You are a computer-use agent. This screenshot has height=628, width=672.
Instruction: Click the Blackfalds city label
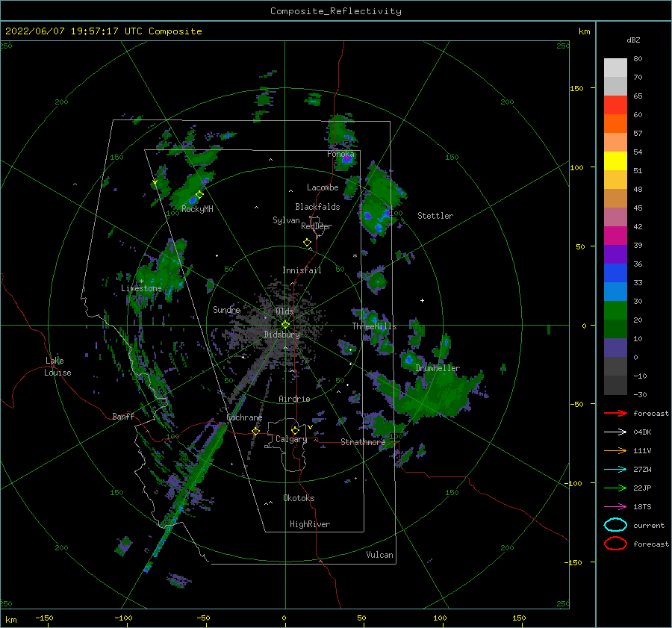point(317,207)
